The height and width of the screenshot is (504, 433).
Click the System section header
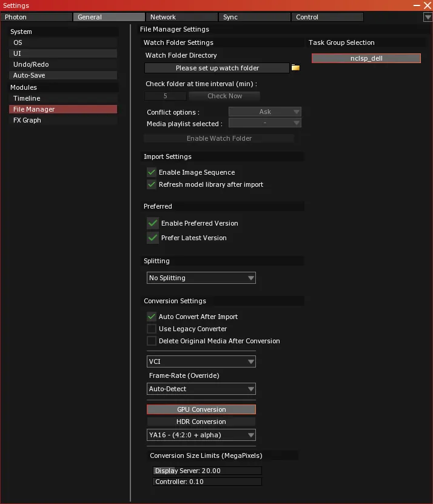click(x=63, y=32)
